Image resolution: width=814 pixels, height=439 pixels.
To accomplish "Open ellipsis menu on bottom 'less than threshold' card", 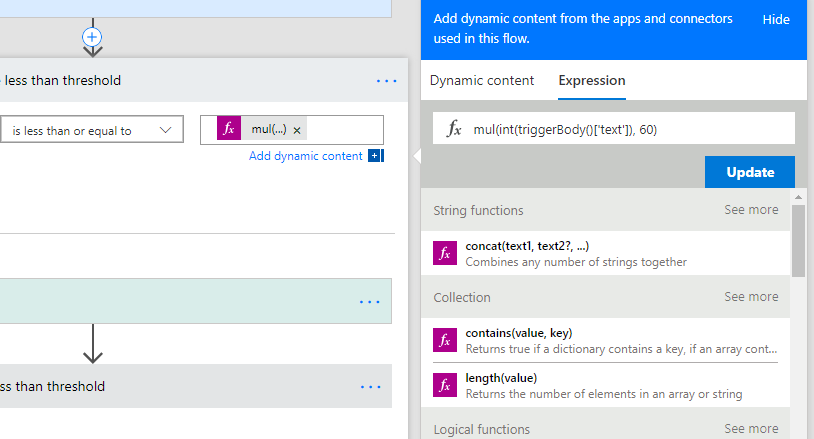I will tap(370, 387).
